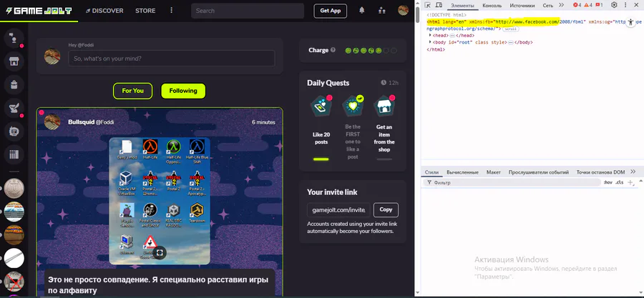Switch to the Источники DevTools tab
This screenshot has width=644, height=298.
coord(522,5)
